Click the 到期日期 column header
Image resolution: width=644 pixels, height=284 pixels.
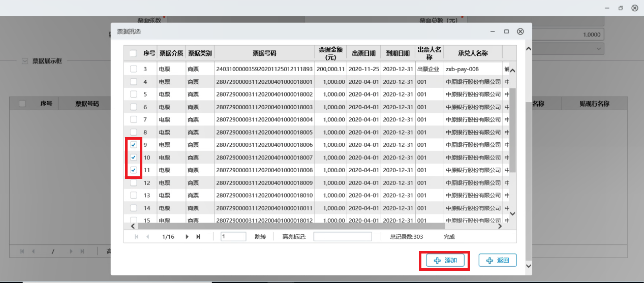click(x=397, y=53)
